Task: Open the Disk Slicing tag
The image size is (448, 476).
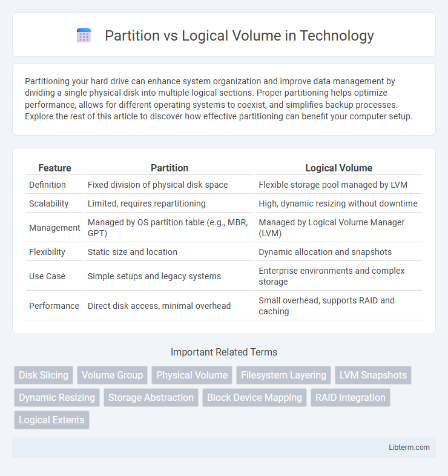Action: tap(44, 375)
